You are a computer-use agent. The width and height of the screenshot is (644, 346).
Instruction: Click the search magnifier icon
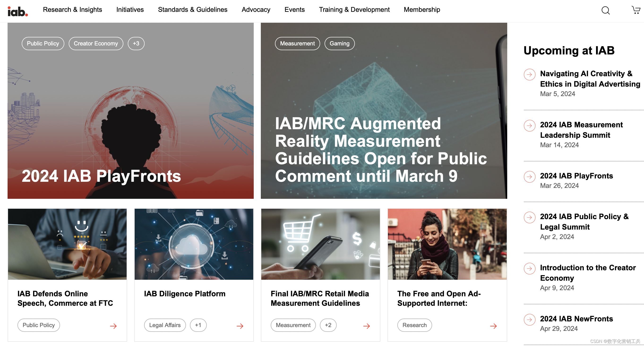coord(605,10)
